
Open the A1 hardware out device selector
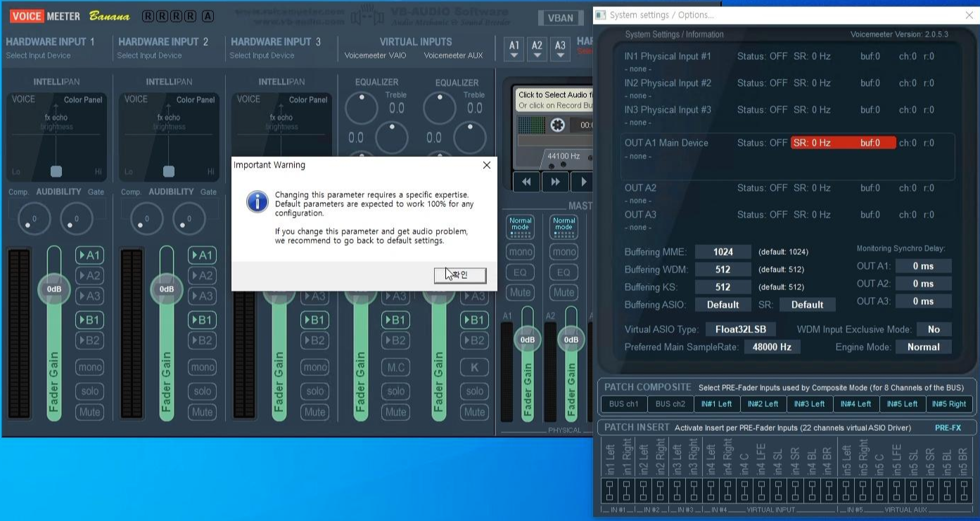(514, 48)
